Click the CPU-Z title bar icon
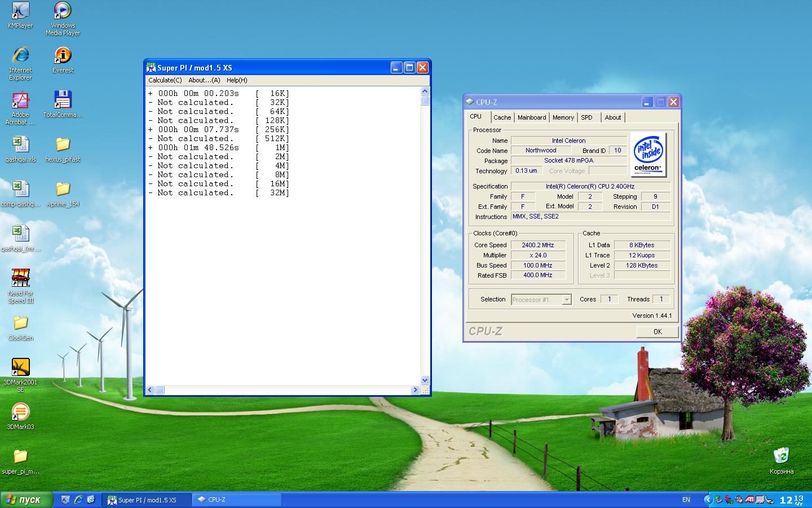Image resolution: width=812 pixels, height=508 pixels. (x=470, y=102)
